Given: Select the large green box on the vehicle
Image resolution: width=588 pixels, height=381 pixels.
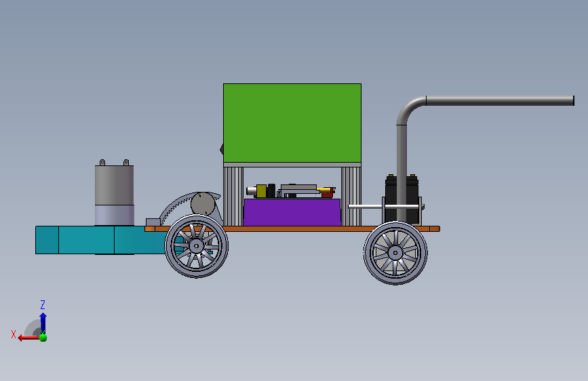Looking at the screenshot, I should tap(292, 123).
